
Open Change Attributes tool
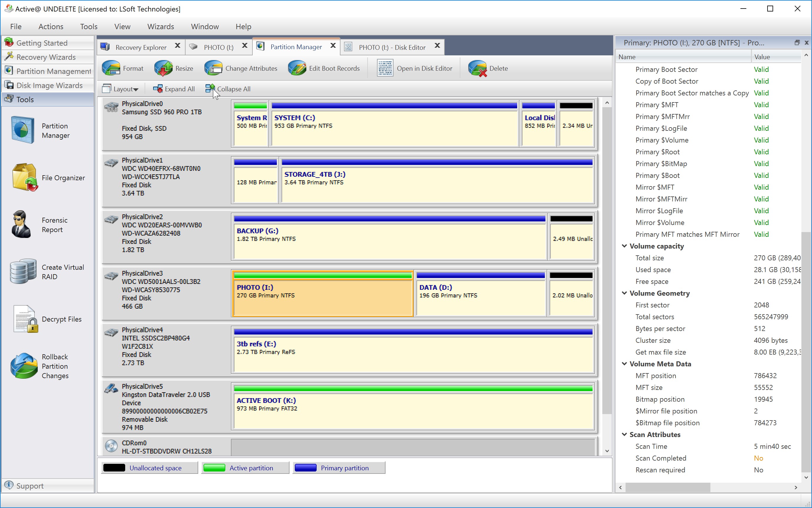[x=213, y=68]
